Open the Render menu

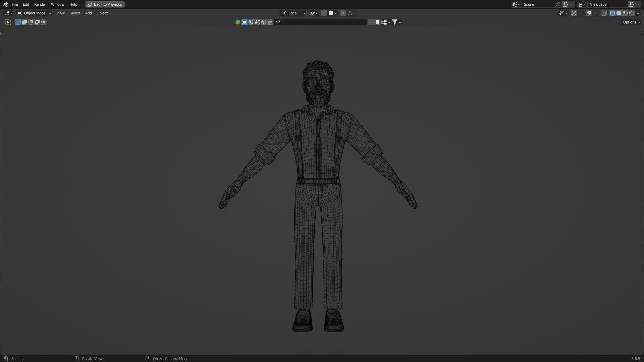40,4
